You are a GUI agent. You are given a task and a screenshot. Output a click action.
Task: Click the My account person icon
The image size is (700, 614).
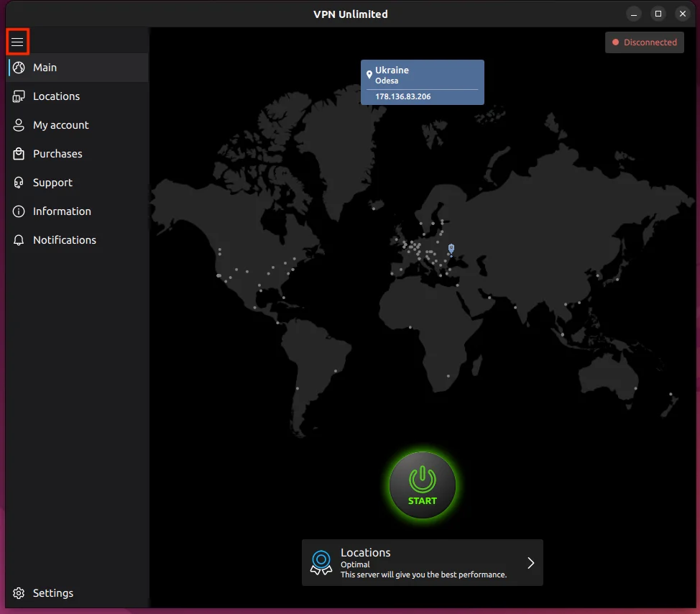pyautogui.click(x=19, y=125)
